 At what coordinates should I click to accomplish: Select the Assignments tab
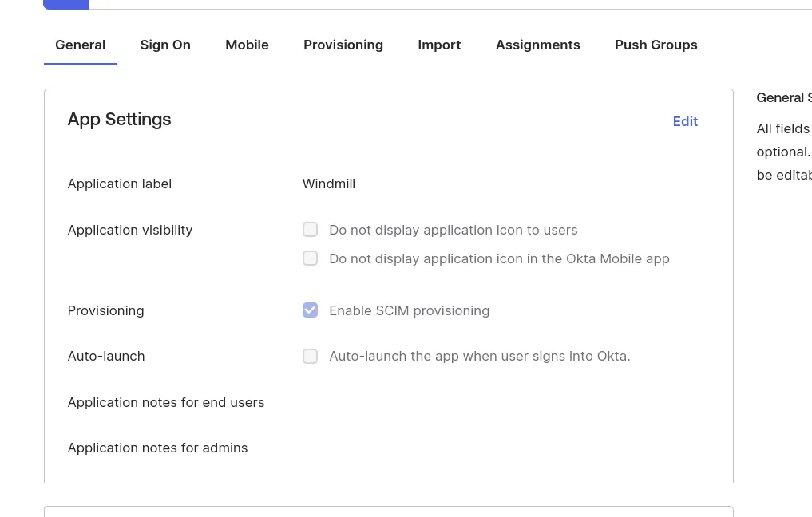(537, 45)
